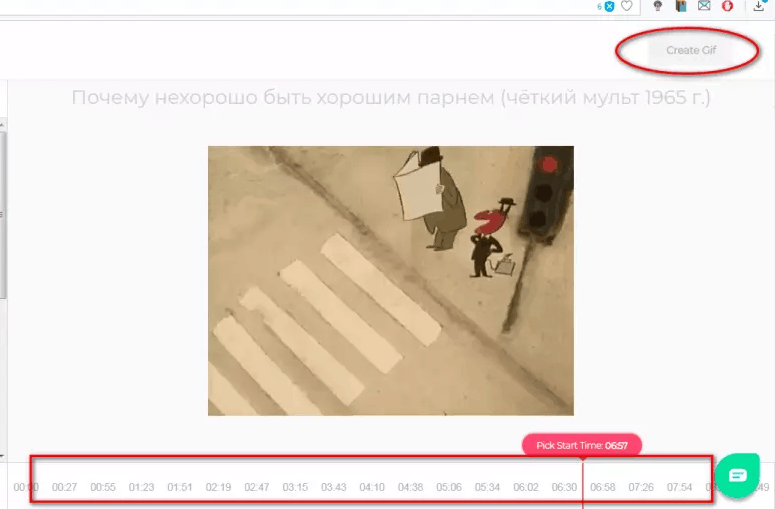Pick 06:30 on the timeline
The width and height of the screenshot is (775, 509).
[564, 487]
